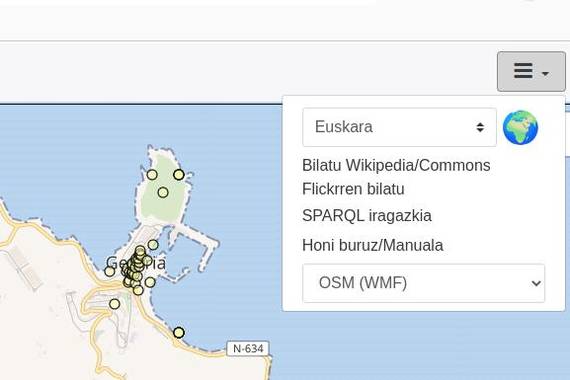Open the hamburger menu button

pyautogui.click(x=531, y=71)
